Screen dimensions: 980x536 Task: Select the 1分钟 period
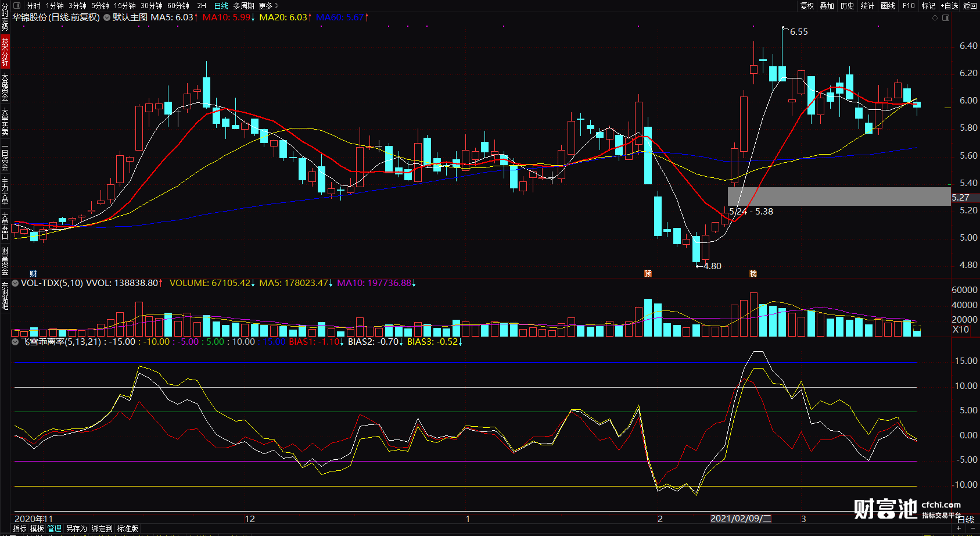click(55, 6)
